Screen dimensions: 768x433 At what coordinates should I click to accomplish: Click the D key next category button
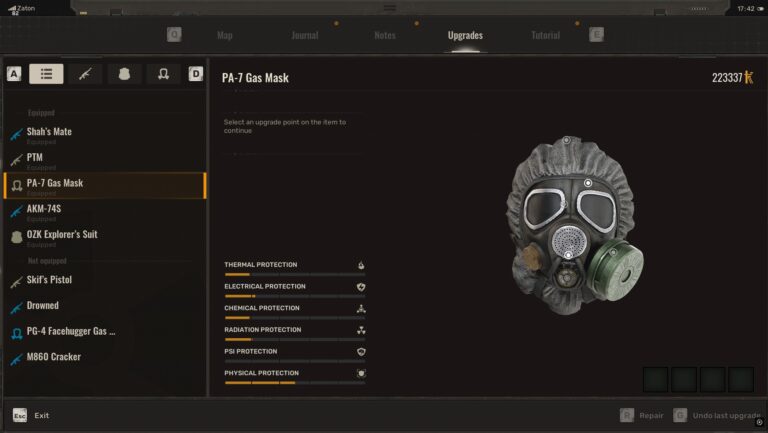(196, 74)
